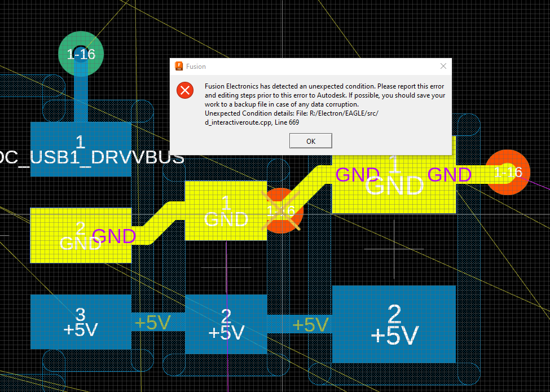Viewport: 550px width, 392px height.
Task: Select the green via labeled 1-16 at top
Action: (x=81, y=54)
